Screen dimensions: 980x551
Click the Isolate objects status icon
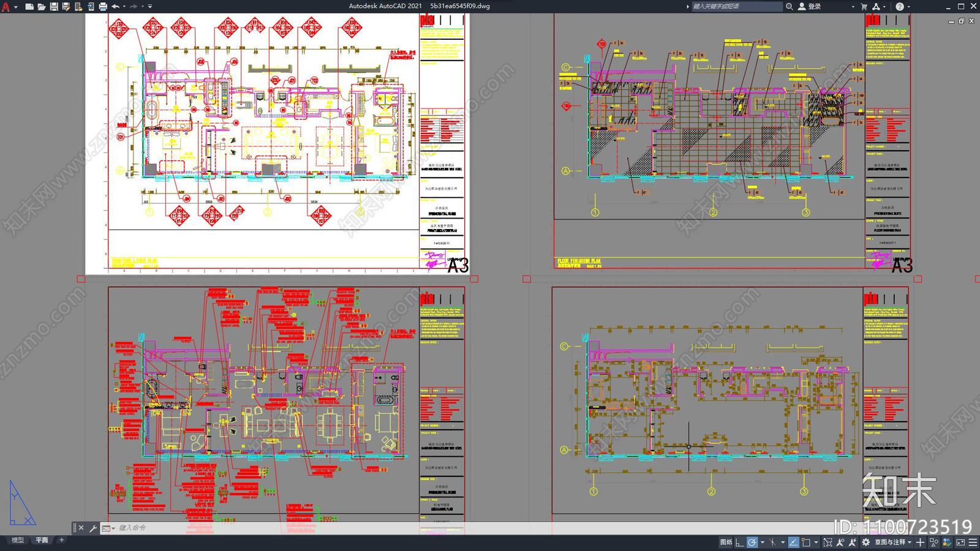(x=933, y=542)
